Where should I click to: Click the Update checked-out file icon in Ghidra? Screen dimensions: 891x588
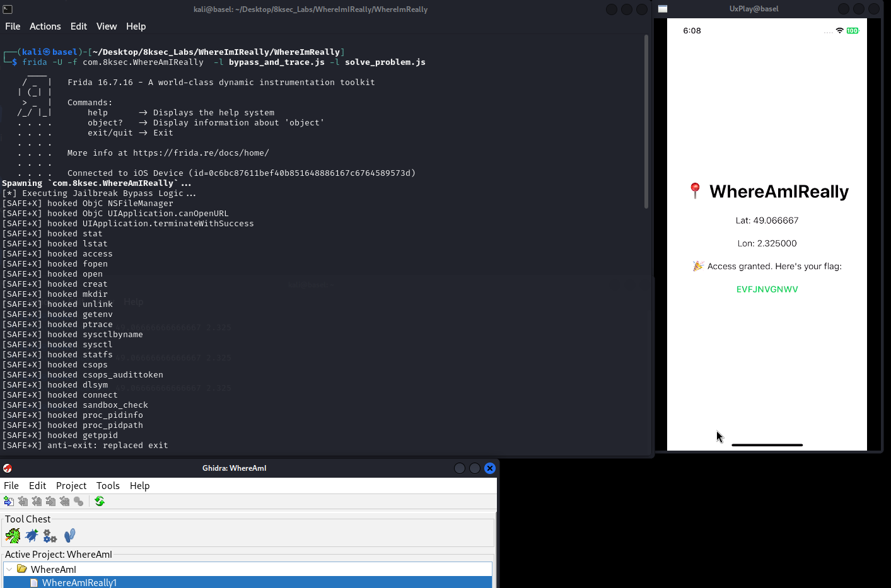pos(37,501)
